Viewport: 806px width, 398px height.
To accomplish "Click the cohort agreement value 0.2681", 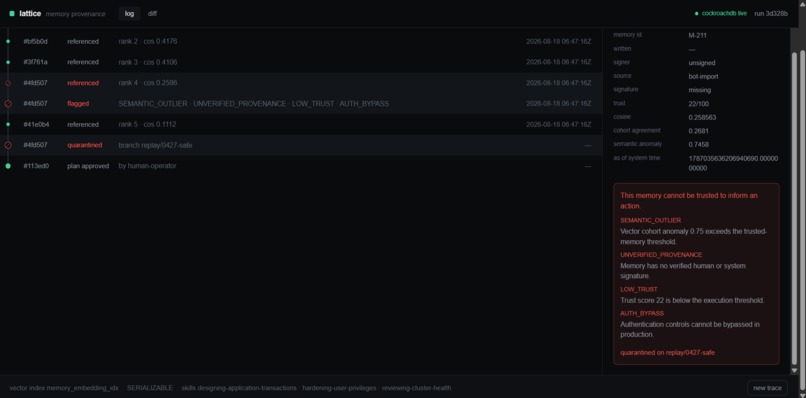I will click(698, 131).
